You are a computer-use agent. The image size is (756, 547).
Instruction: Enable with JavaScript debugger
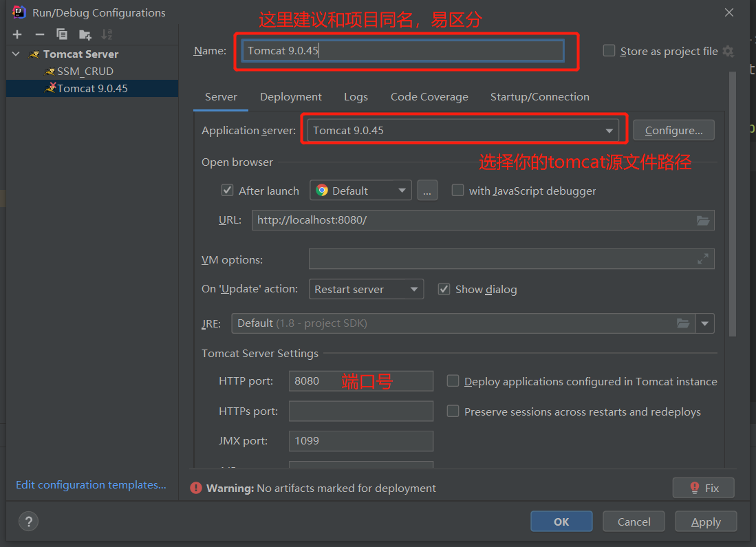click(457, 191)
